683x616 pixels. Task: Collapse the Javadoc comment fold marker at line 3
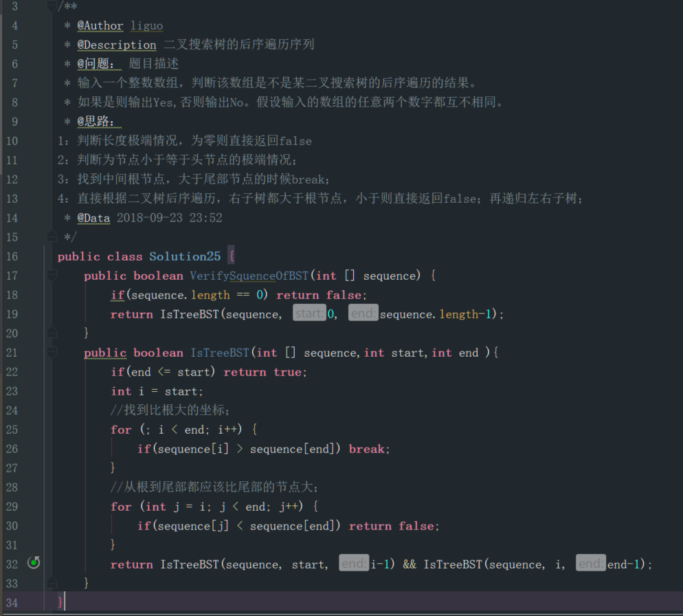52,5
